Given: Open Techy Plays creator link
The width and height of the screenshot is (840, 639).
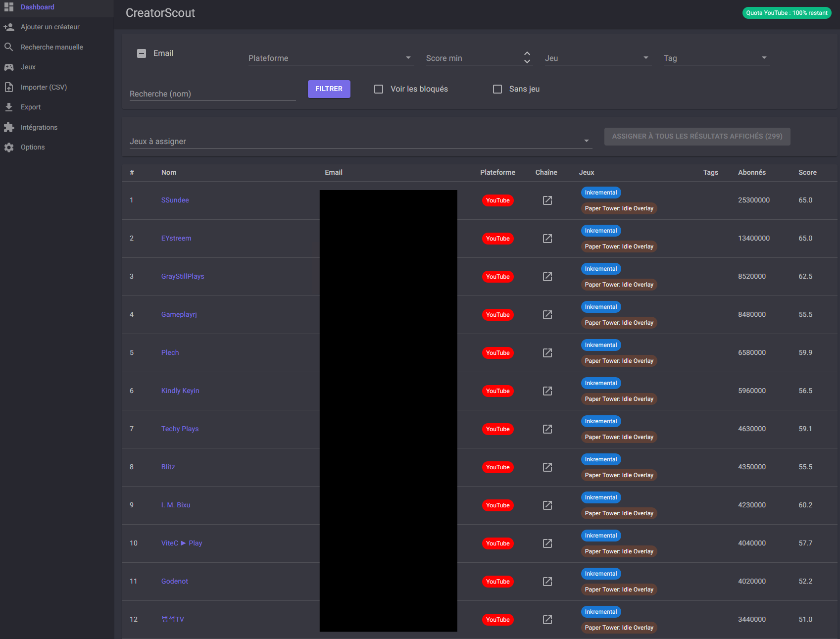Looking at the screenshot, I should point(180,429).
